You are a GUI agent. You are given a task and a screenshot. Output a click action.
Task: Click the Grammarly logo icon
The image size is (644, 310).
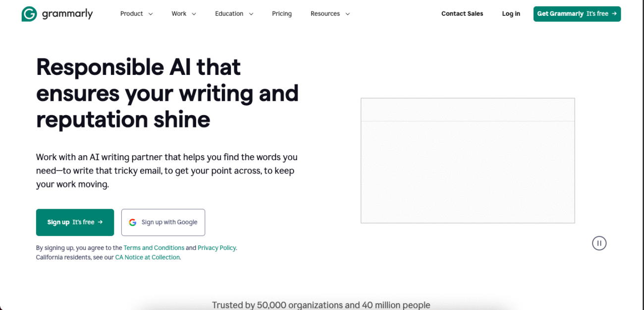[29, 14]
